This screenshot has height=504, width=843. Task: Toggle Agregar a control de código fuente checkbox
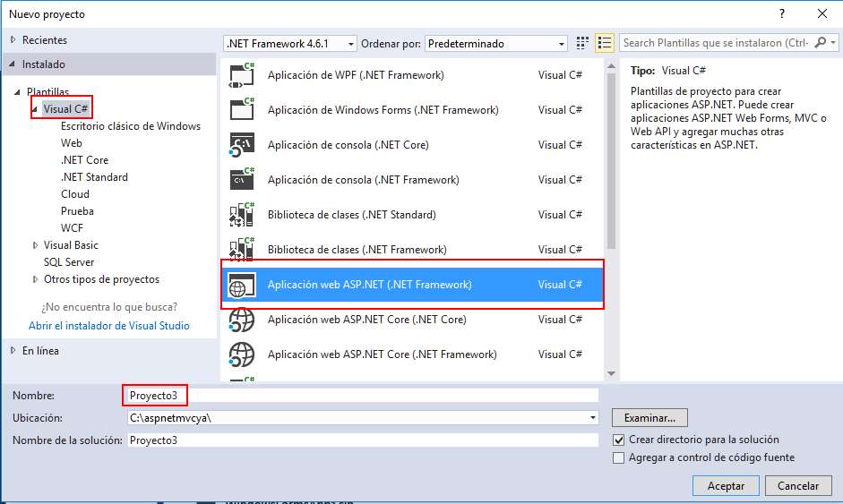(x=619, y=457)
